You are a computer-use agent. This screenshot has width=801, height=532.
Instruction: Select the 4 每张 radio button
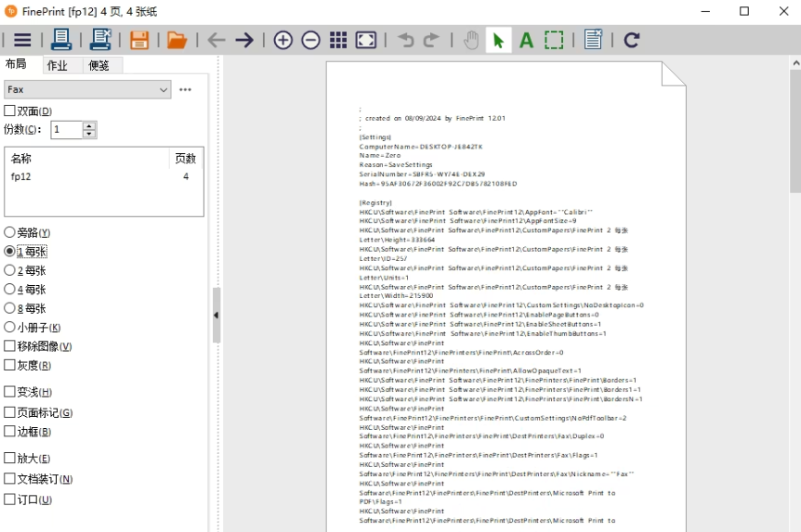(x=9, y=289)
